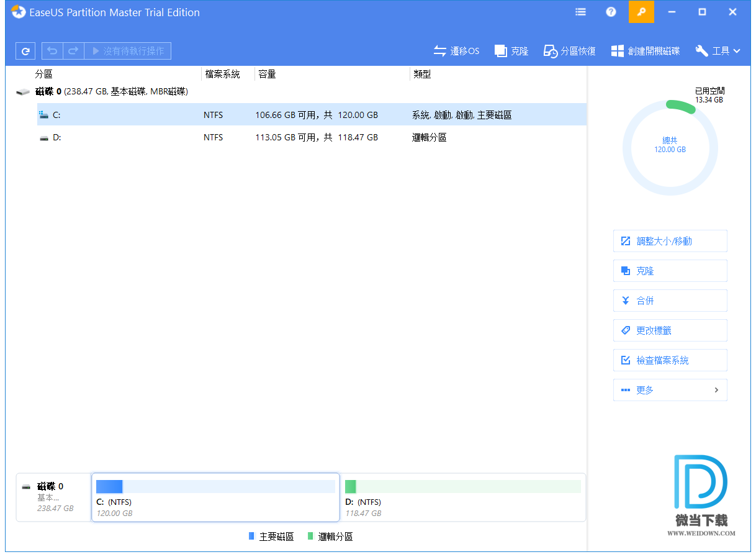Open the hamburger menu list icon
This screenshot has height=557, width=756.
580,12
